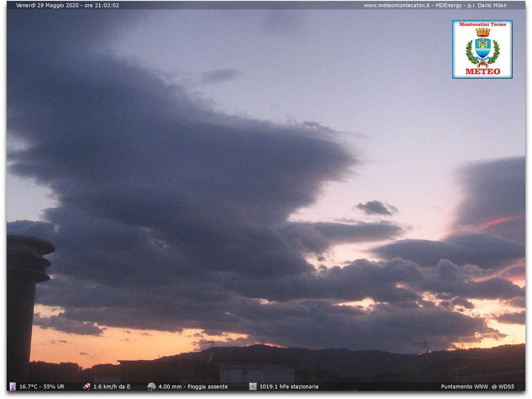Click the rain cloud icon
The image size is (532, 399).
point(152,386)
